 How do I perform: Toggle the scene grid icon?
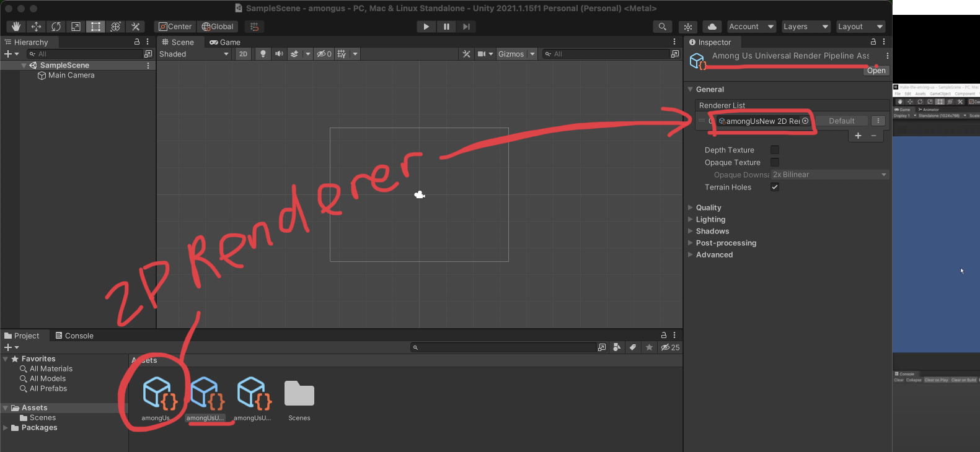[342, 54]
